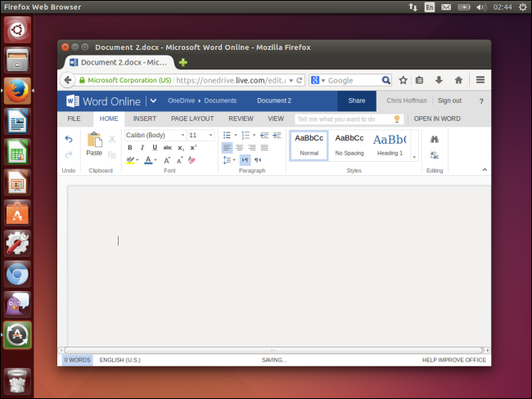Open the OneDrive breadcrumb link
The width and height of the screenshot is (532, 399).
point(182,101)
